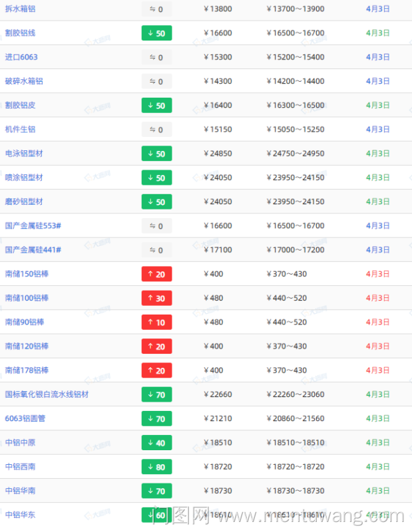Click the gray unchanged badge for 机件生铝
Viewport: 412px width, 532px height.
156,130
